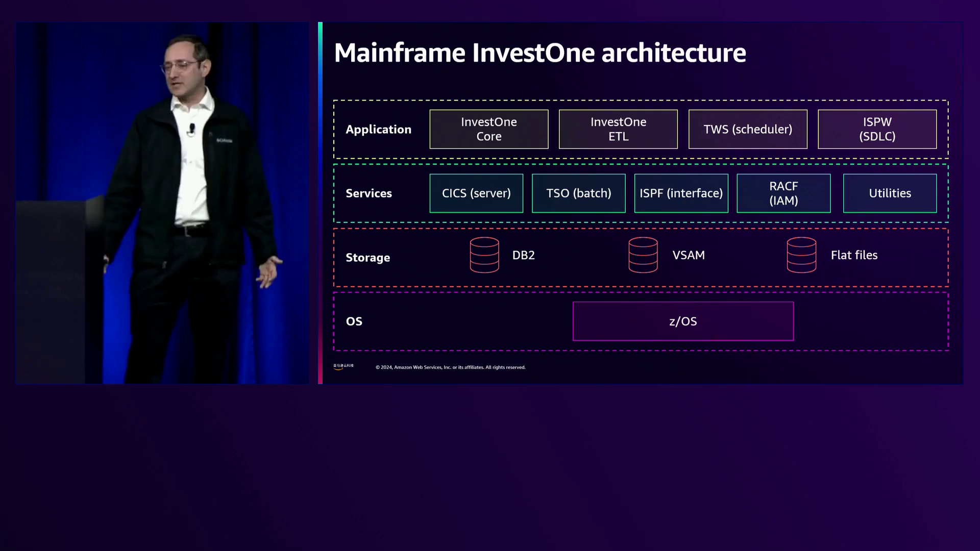The height and width of the screenshot is (551, 980).
Task: Click the z/OS operating system box
Action: pos(683,321)
